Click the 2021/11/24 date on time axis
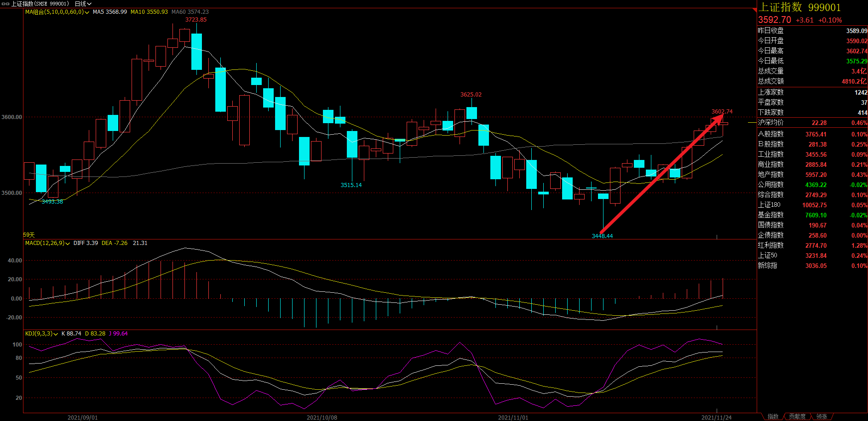The width and height of the screenshot is (868, 421). 716,417
